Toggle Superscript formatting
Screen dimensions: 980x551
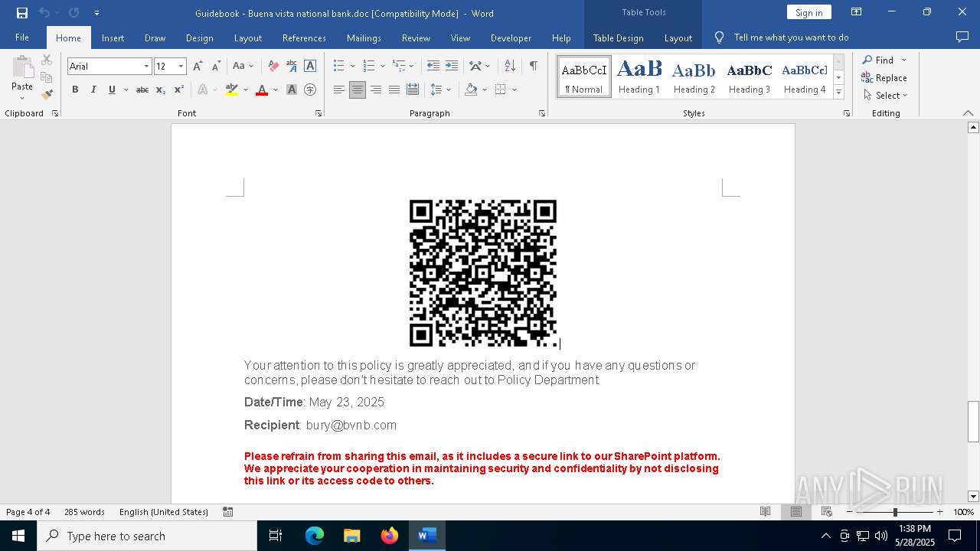point(179,90)
